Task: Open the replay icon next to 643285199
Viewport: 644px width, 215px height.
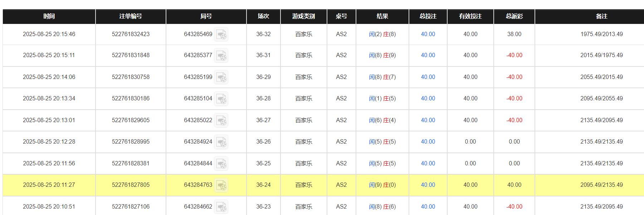Action: pyautogui.click(x=221, y=77)
